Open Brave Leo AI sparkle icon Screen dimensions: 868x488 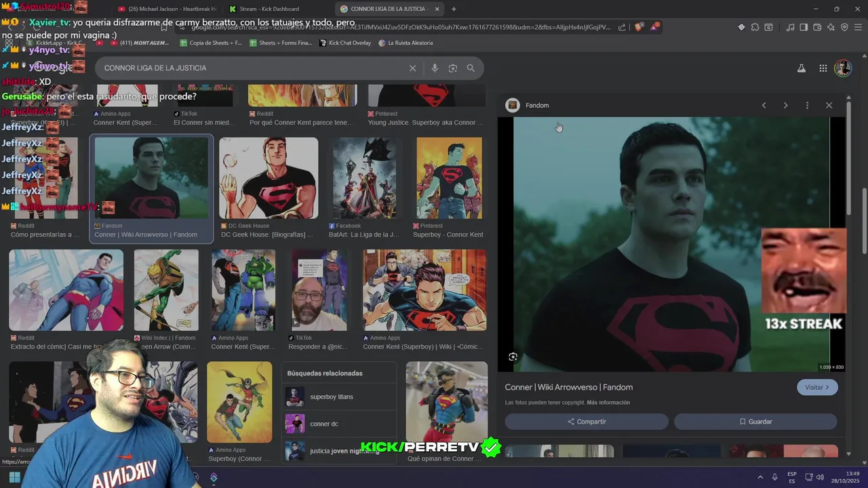click(831, 27)
